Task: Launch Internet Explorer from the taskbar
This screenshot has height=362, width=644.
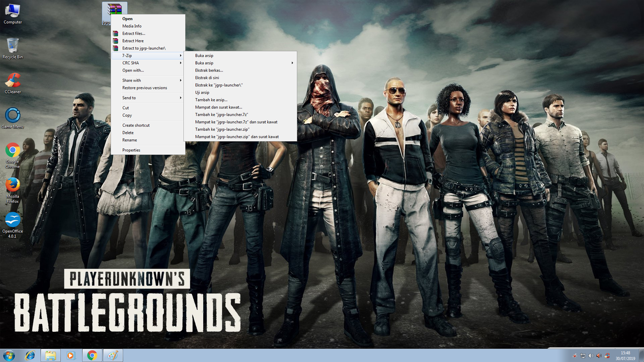Action: (x=30, y=355)
